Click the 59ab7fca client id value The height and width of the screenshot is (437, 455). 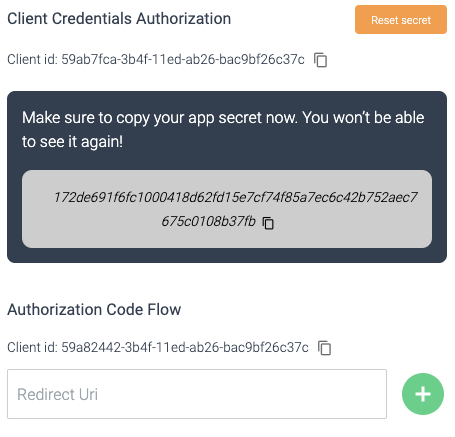point(183,60)
